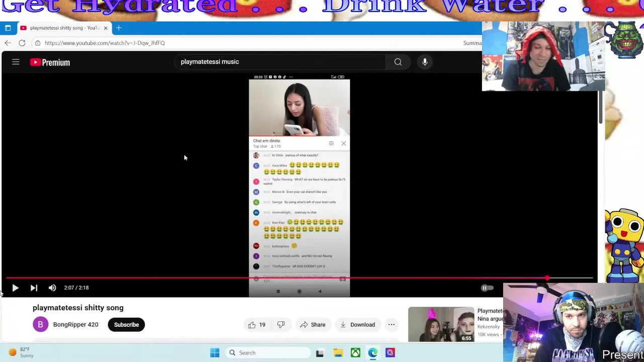
Task: Like the video with 19 likes
Action: (x=257, y=324)
